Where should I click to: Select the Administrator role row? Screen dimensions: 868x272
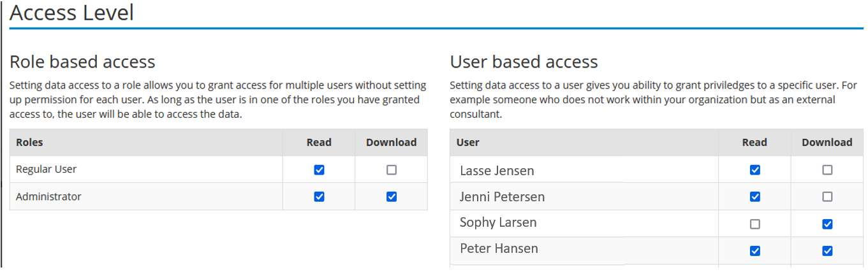(x=219, y=197)
